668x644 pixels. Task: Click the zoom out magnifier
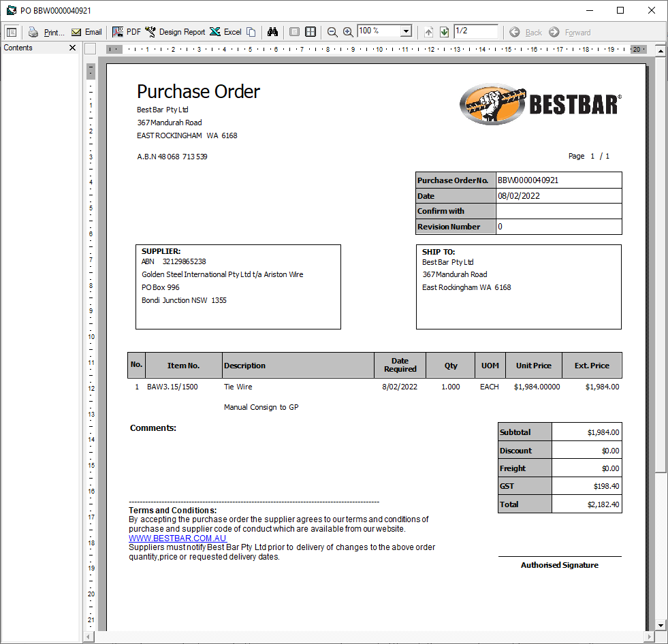click(332, 32)
